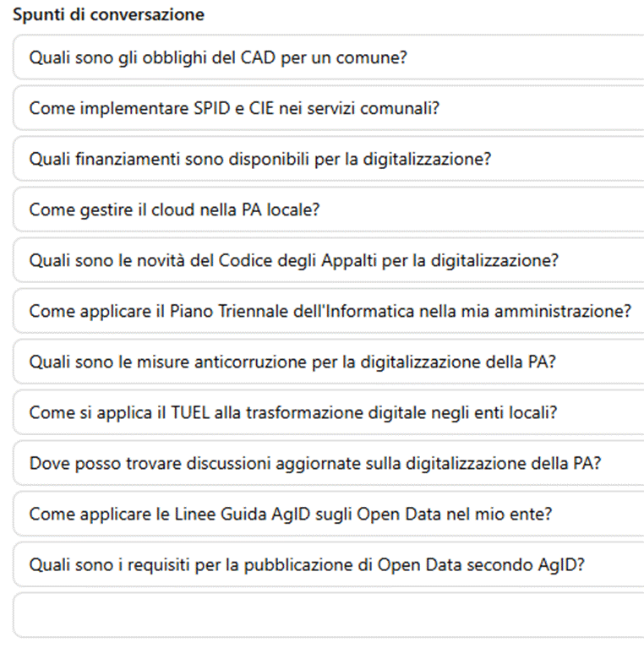Focus the misure anticorruzione conversation starter
Image resolution: width=644 pixels, height=648 pixels.
[329, 362]
